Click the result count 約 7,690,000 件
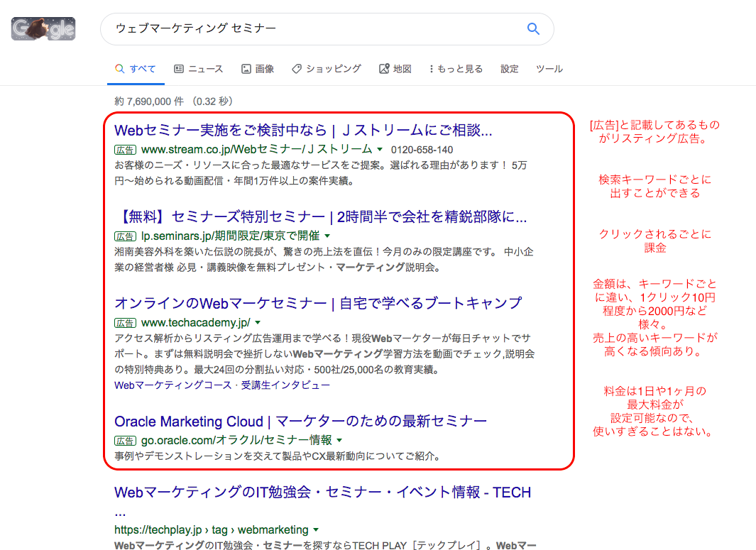 point(149,101)
